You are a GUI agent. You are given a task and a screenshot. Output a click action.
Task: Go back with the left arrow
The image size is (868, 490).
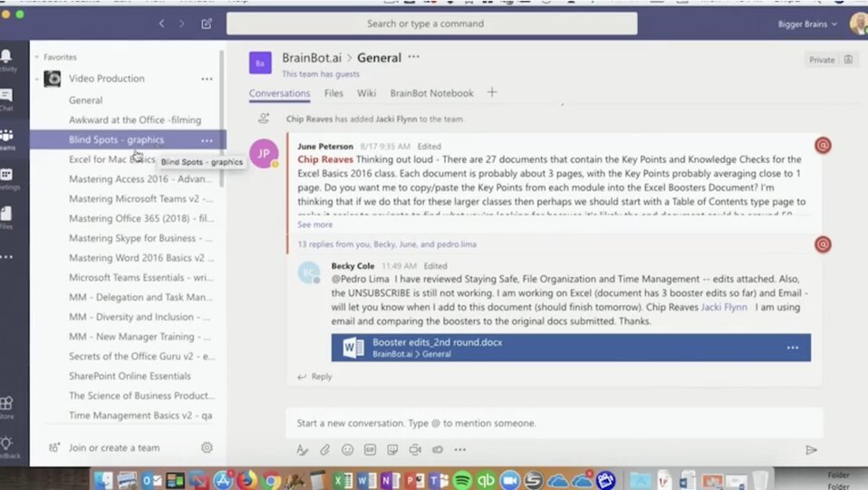click(x=161, y=24)
